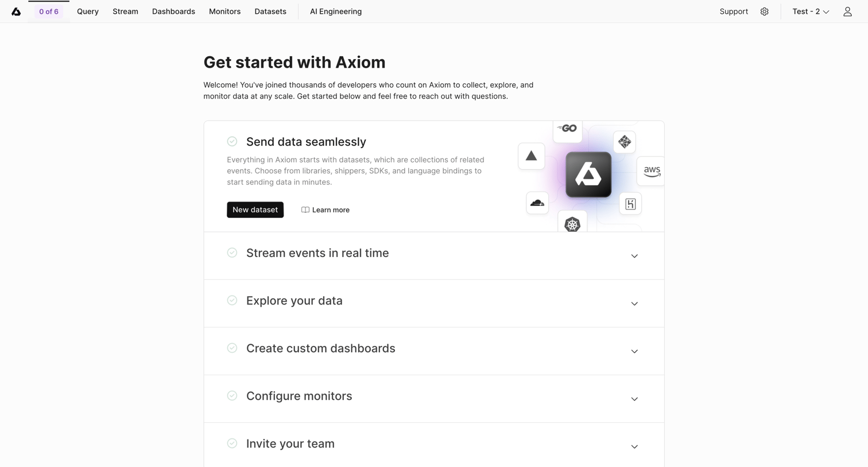Viewport: 868px width, 467px height.
Task: Click the Vercel triangle tile icon
Action: (531, 156)
